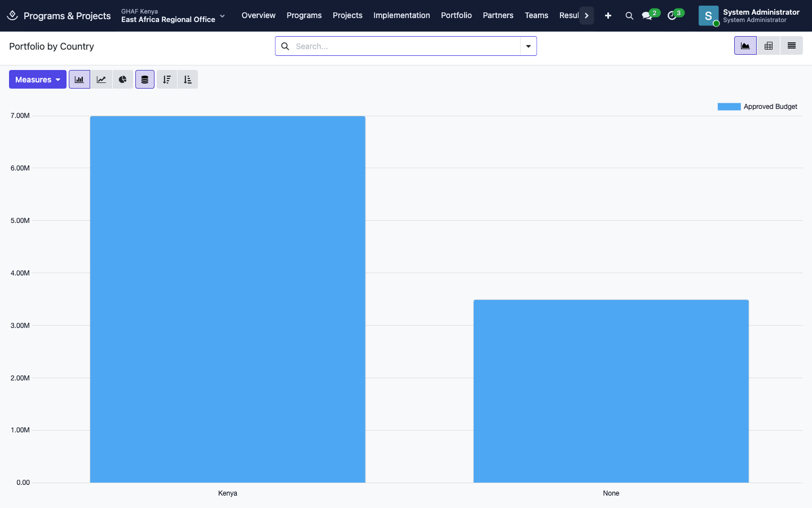
Task: Open the Teams menu
Action: coord(536,15)
